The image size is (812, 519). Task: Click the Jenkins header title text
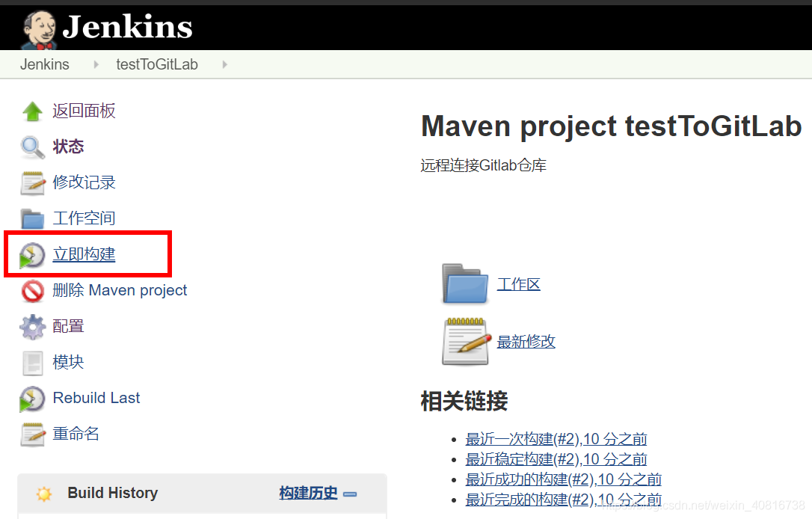(x=127, y=27)
